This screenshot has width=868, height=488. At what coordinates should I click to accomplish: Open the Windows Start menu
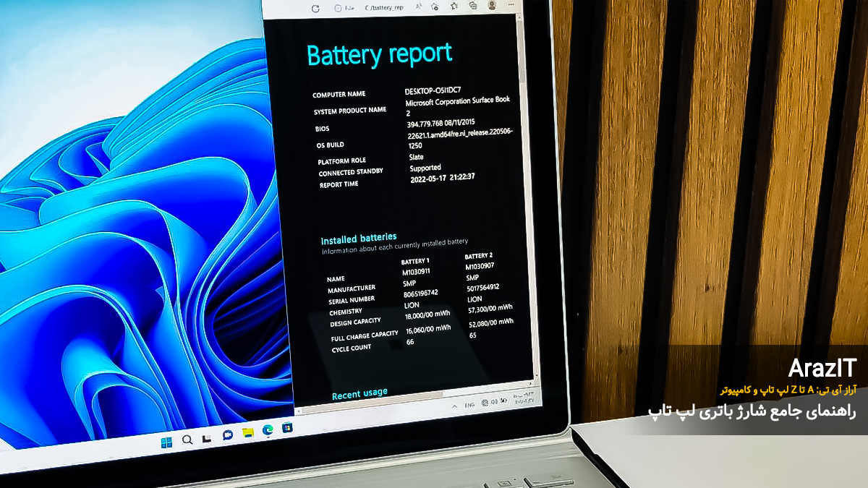point(167,441)
